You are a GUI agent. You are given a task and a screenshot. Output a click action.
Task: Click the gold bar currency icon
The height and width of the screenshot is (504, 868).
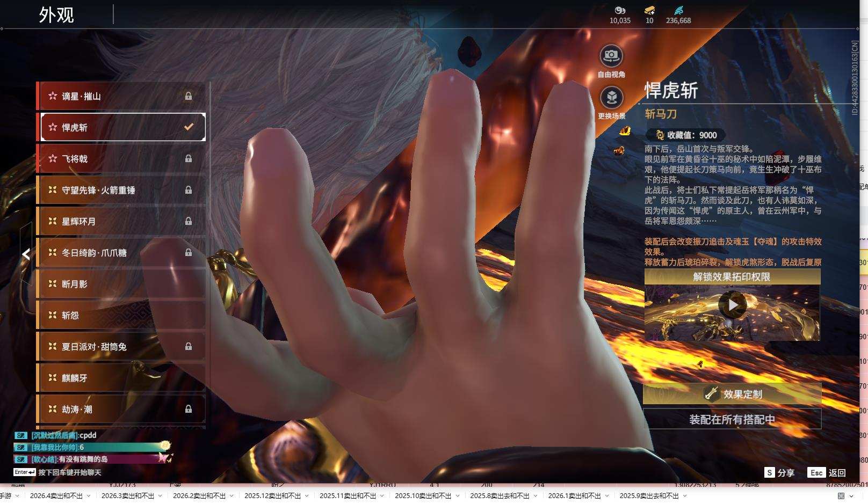[x=649, y=10]
